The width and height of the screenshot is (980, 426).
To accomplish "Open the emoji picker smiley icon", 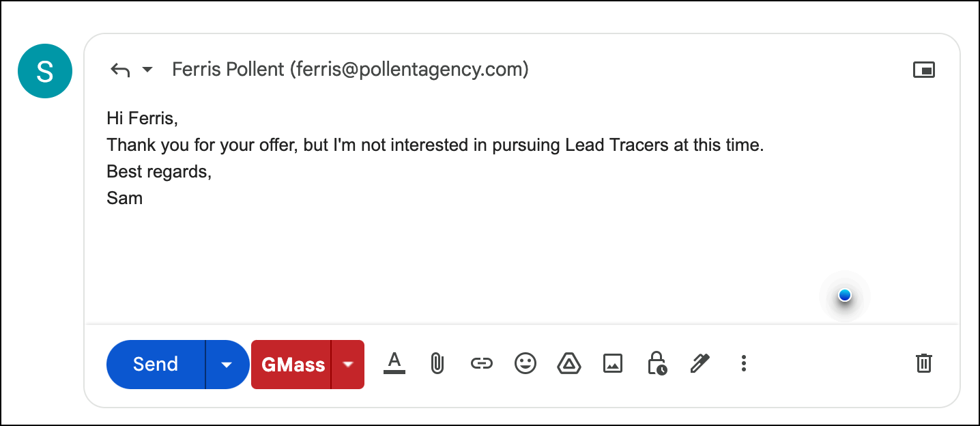I will pyautogui.click(x=525, y=363).
